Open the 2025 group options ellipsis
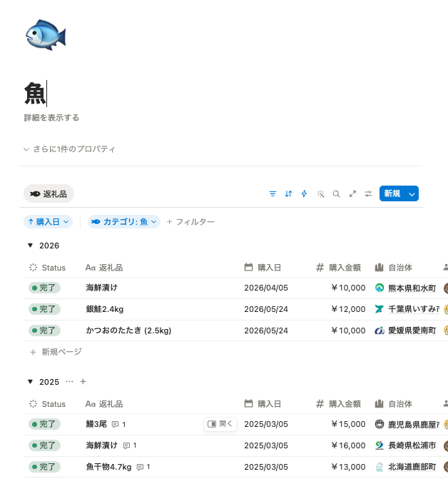 pos(70,381)
